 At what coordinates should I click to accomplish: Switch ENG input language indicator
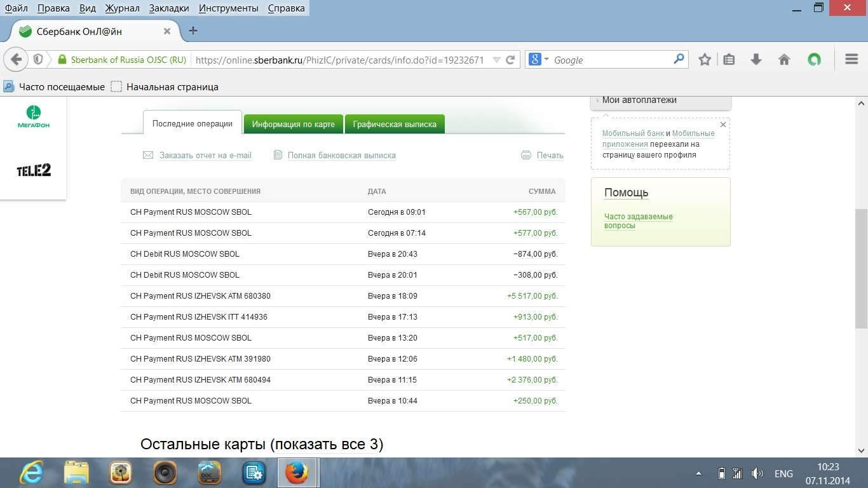click(x=783, y=473)
